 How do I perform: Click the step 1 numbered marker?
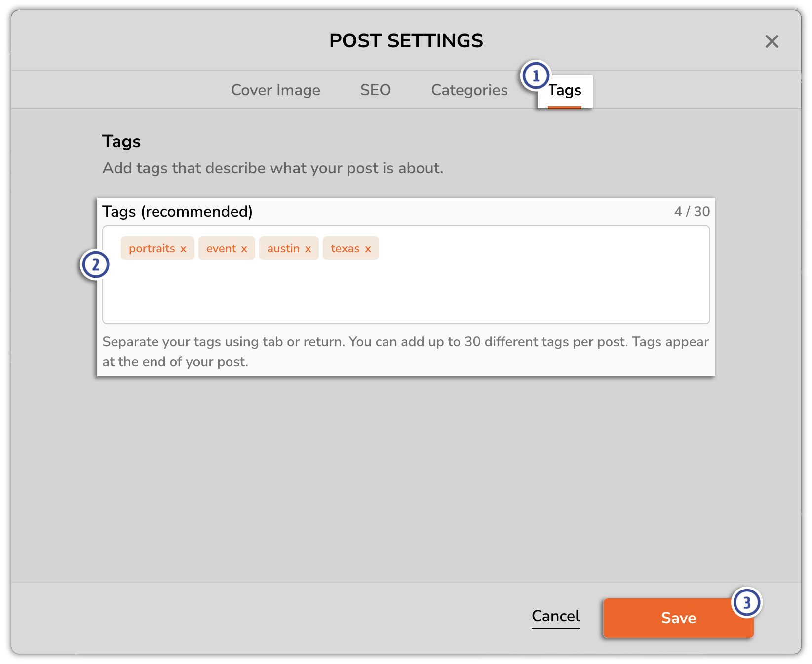pyautogui.click(x=536, y=76)
